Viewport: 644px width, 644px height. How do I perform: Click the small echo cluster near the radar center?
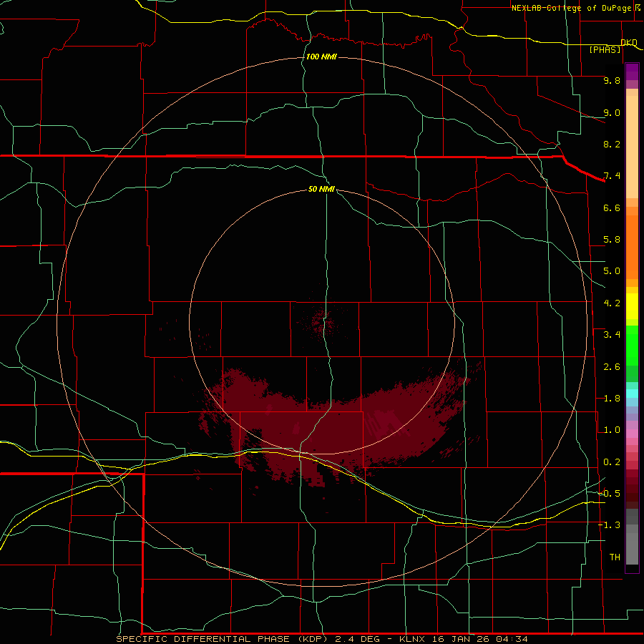(321, 323)
